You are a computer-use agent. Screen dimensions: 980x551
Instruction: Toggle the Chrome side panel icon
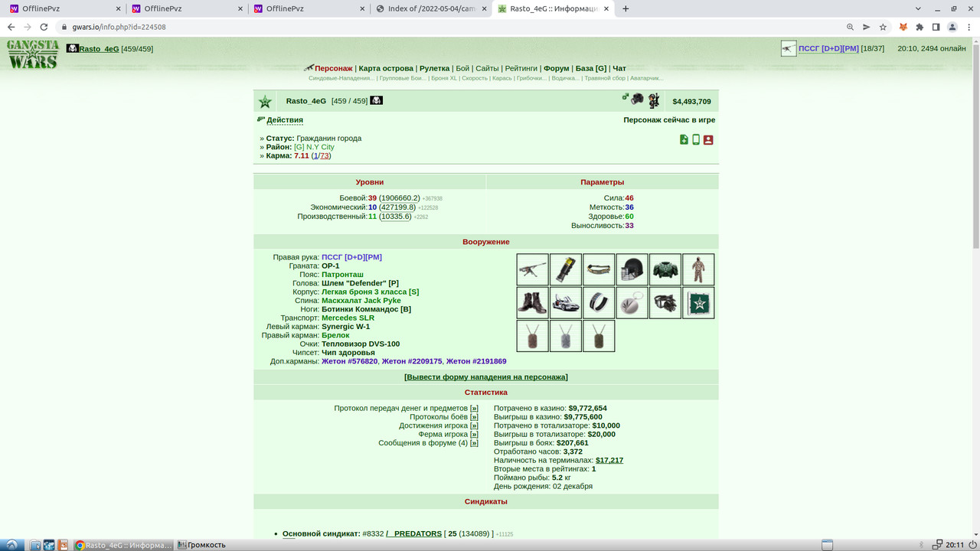936,27
